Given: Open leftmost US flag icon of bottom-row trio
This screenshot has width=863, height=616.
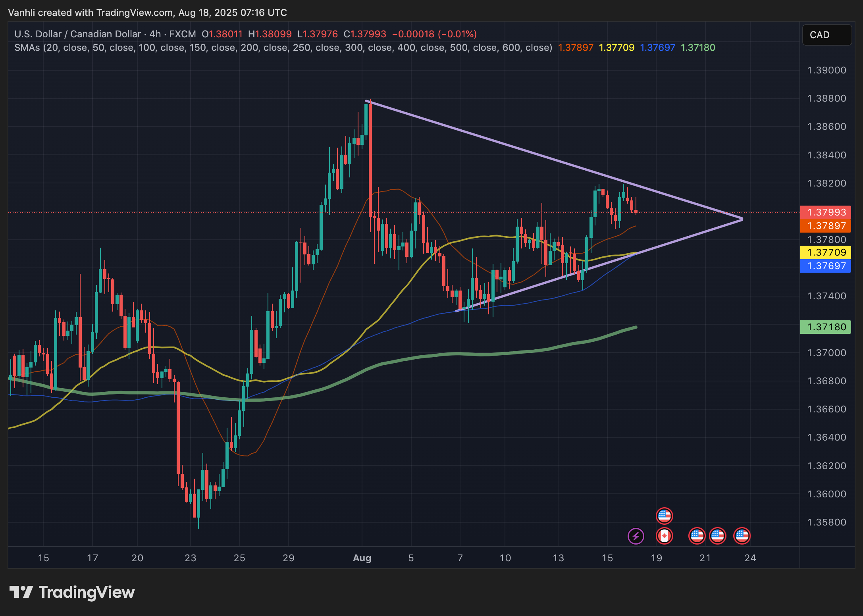Looking at the screenshot, I should tap(697, 536).
